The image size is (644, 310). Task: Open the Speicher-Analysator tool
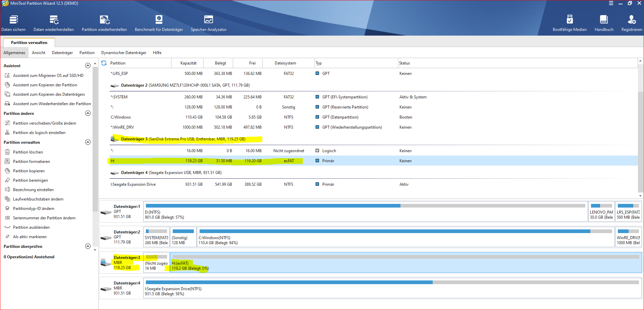(x=208, y=20)
